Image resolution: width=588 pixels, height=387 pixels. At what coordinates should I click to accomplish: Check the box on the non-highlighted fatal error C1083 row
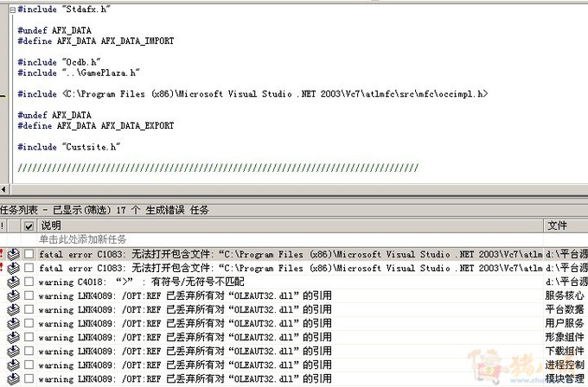pos(29,268)
